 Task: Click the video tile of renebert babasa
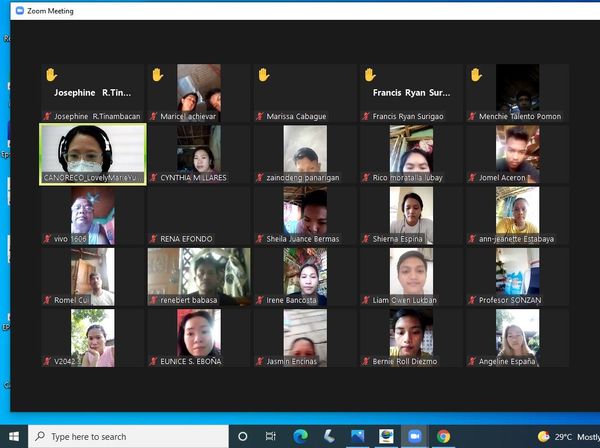click(198, 276)
